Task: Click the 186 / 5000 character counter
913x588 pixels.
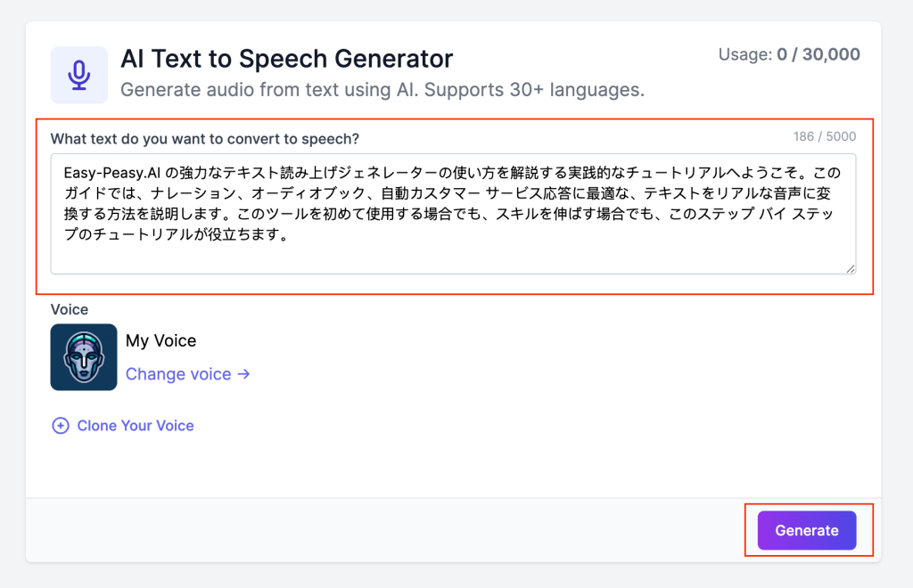Action: 824,137
